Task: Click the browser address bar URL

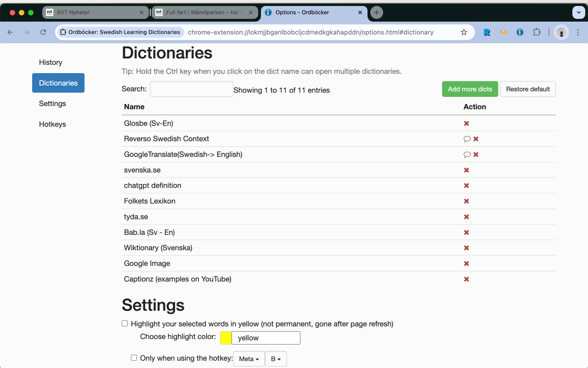Action: [311, 32]
